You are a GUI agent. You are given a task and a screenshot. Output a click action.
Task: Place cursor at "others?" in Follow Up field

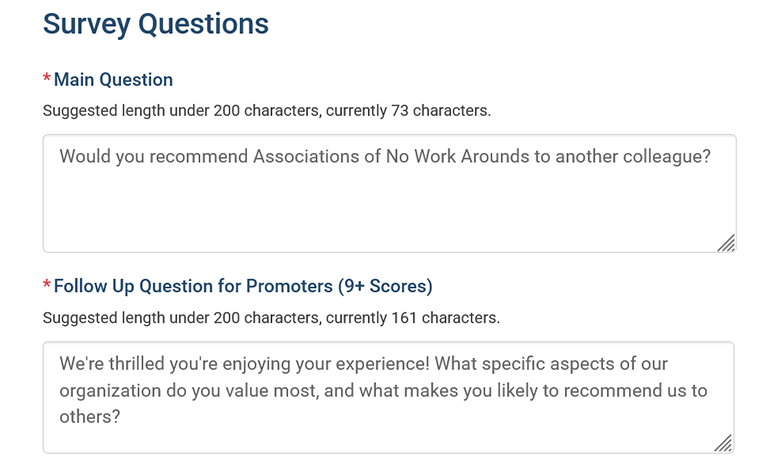tap(90, 417)
